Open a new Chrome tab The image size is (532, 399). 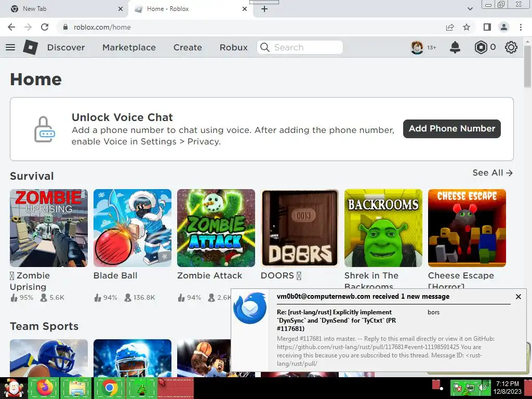[264, 9]
